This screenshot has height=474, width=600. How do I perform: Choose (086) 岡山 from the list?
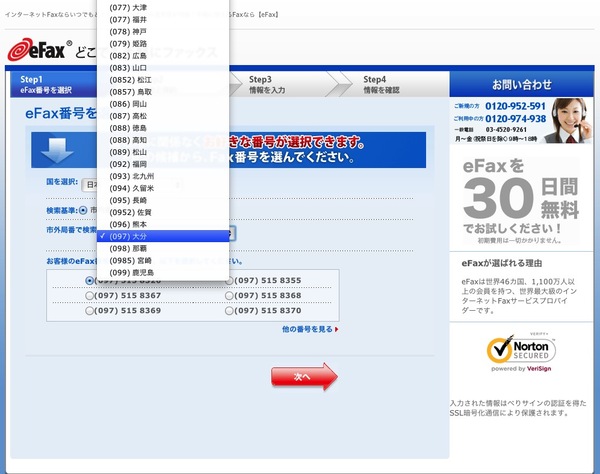(x=163, y=104)
